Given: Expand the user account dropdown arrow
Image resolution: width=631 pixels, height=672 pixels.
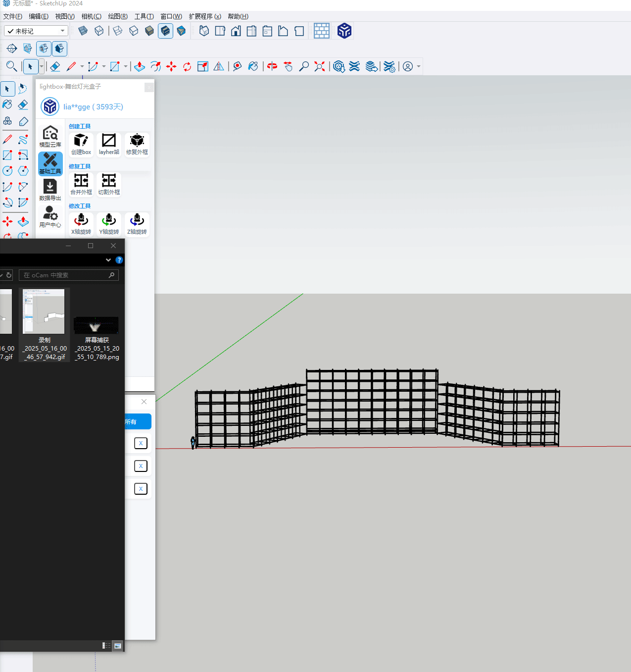Looking at the screenshot, I should tap(419, 66).
